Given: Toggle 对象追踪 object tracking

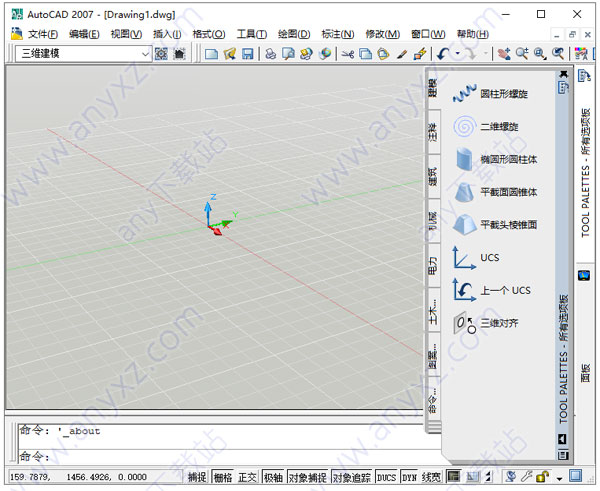Looking at the screenshot, I should (x=352, y=477).
